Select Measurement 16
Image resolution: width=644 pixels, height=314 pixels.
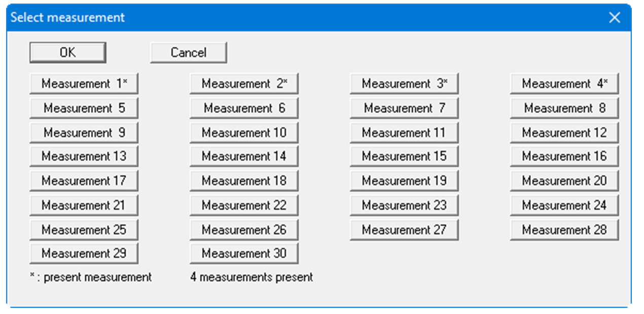point(564,156)
